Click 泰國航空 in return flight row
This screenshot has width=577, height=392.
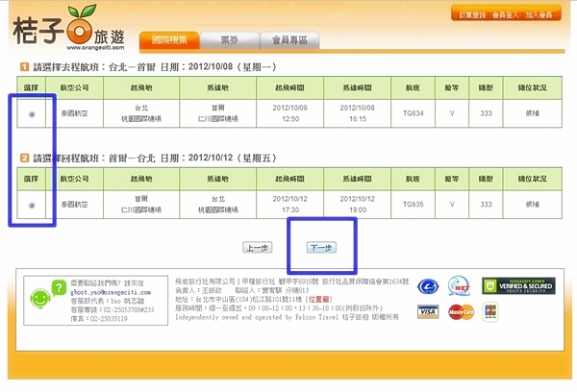tap(75, 205)
